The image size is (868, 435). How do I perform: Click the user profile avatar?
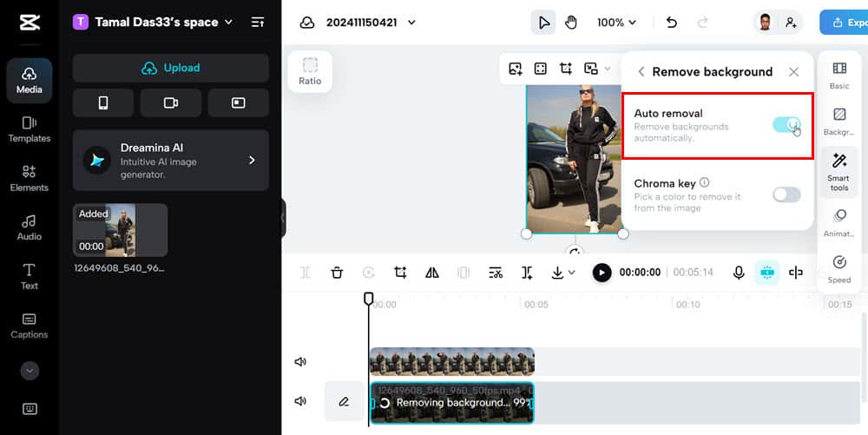point(766,23)
